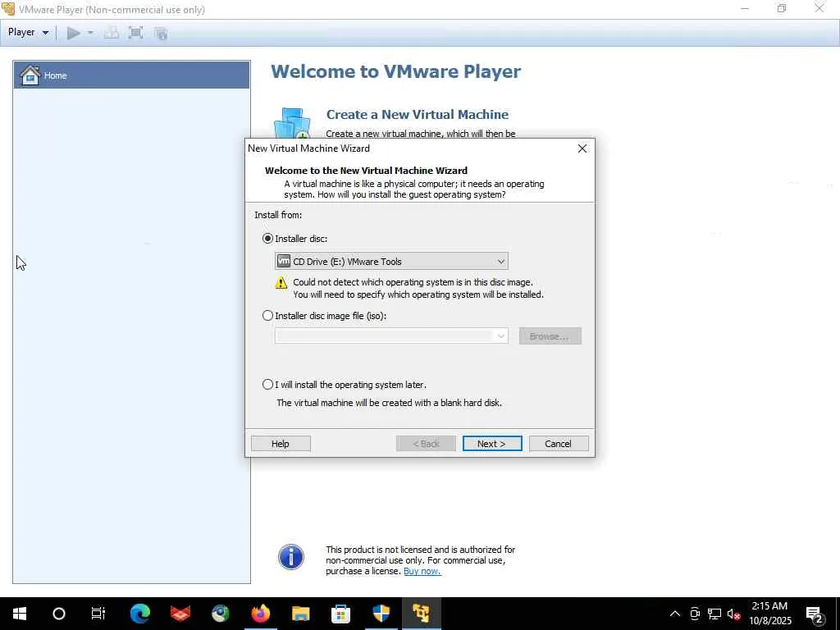The width and height of the screenshot is (840, 630).
Task: Click VMware Player app icon in title bar
Action: [x=8, y=9]
